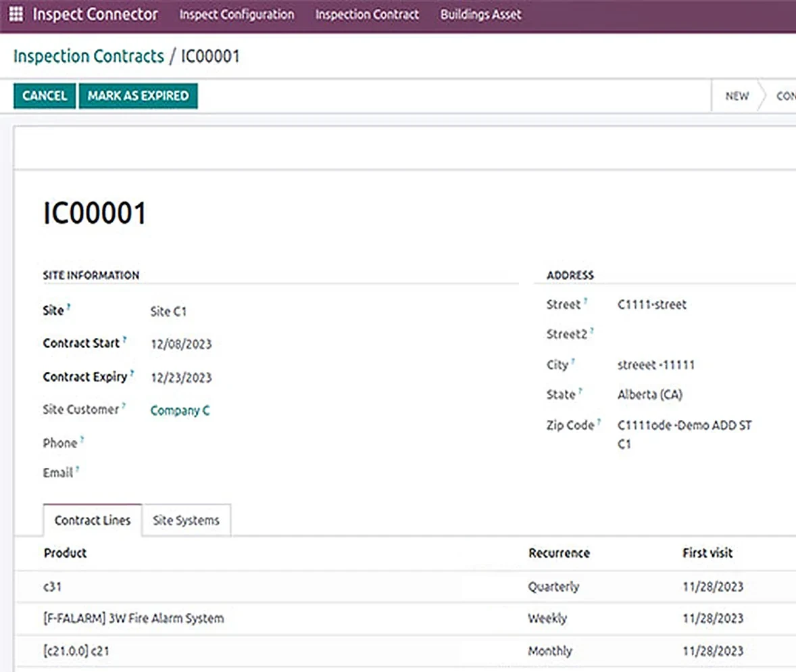Click the Alberta (CA) state value
This screenshot has width=796, height=672.
coord(650,395)
